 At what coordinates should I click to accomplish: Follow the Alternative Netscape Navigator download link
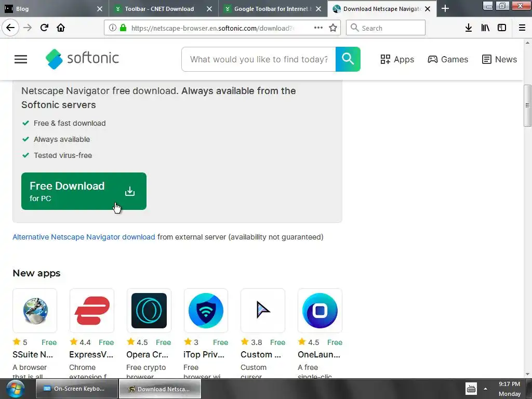[x=84, y=237]
